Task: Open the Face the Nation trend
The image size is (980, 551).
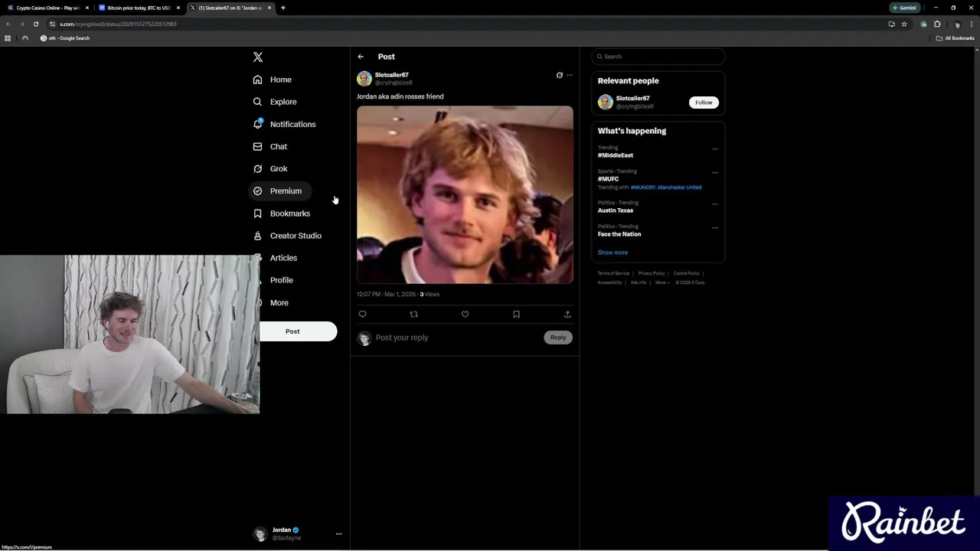Action: (x=619, y=234)
